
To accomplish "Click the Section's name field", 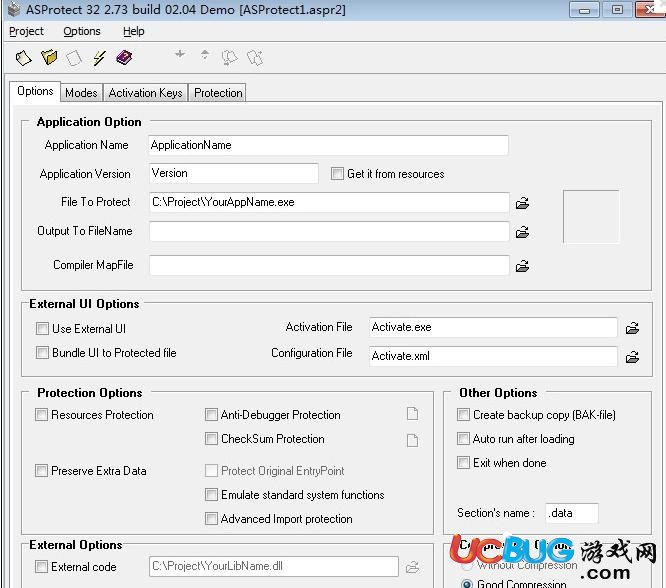I will [572, 513].
